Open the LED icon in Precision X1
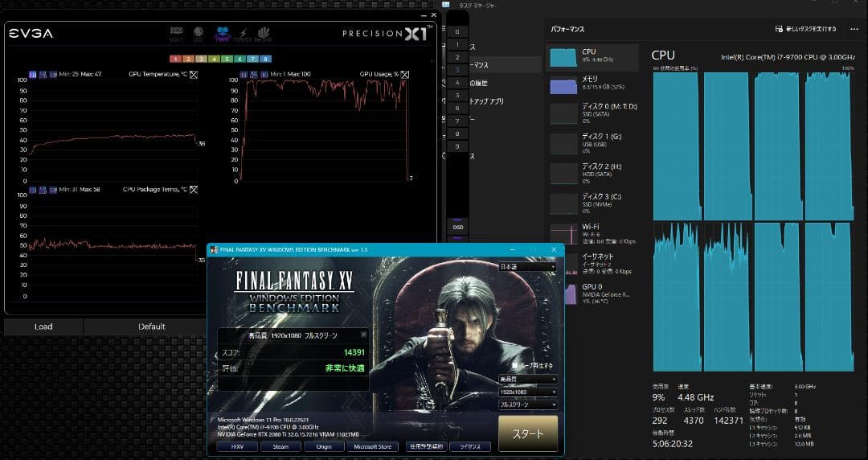Image resolution: width=868 pixels, height=460 pixels. tap(199, 34)
